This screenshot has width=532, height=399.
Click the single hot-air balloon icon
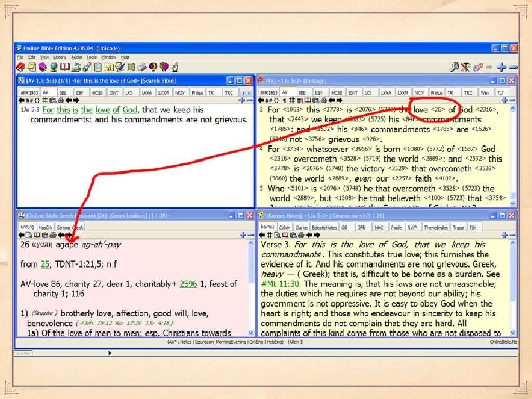click(x=153, y=67)
